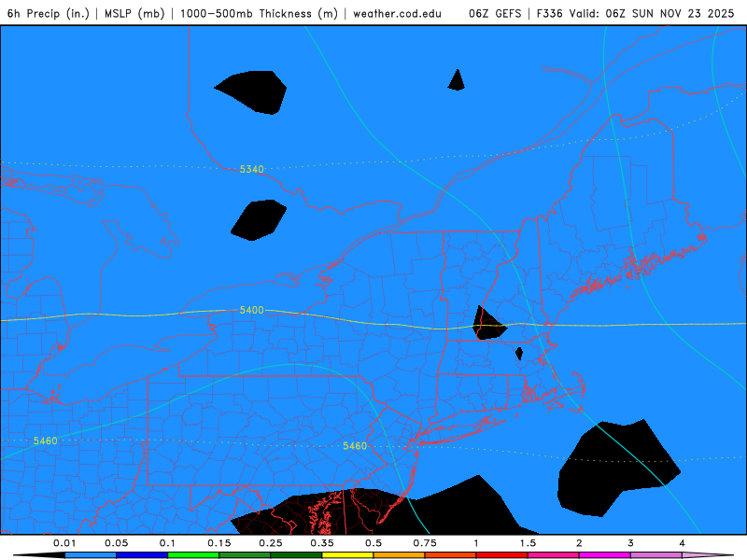The image size is (747, 560).
Task: Select the legend tick label "2"
Action: pyautogui.click(x=579, y=543)
